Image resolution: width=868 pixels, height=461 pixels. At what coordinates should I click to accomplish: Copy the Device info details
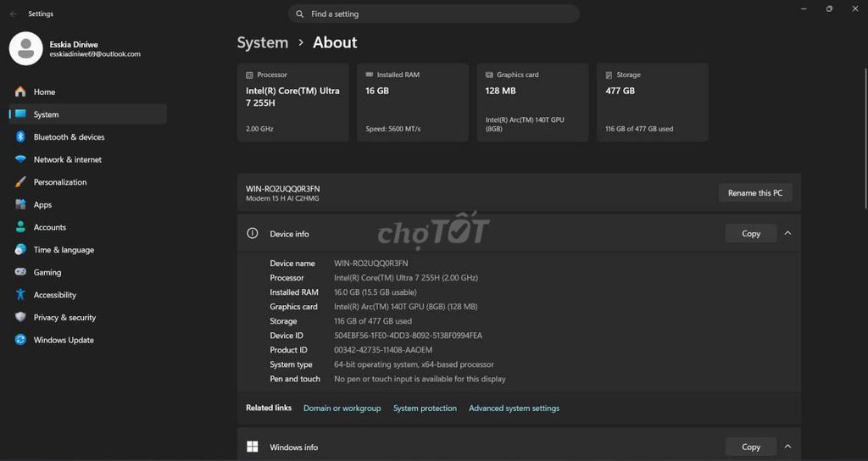(751, 234)
